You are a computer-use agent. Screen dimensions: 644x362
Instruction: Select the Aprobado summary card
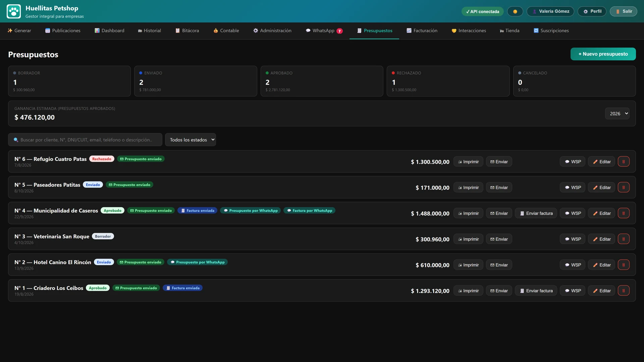pyautogui.click(x=322, y=81)
